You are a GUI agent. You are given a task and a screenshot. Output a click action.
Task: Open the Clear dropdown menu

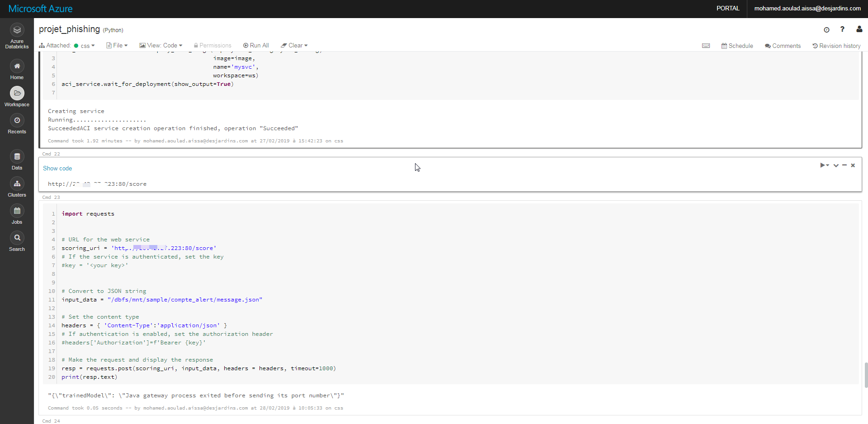coord(294,45)
